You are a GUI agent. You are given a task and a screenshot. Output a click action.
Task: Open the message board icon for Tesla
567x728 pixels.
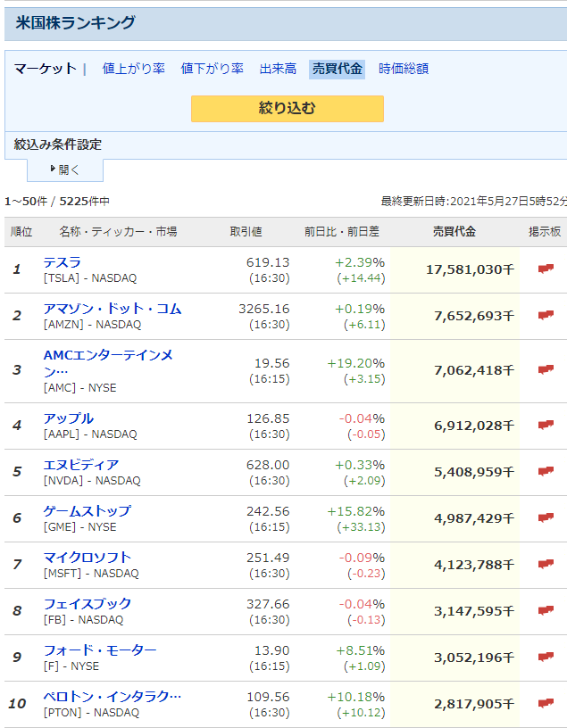click(546, 269)
